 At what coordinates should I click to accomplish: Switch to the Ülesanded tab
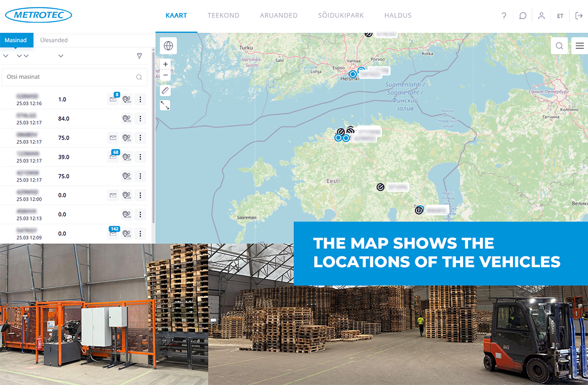point(54,40)
